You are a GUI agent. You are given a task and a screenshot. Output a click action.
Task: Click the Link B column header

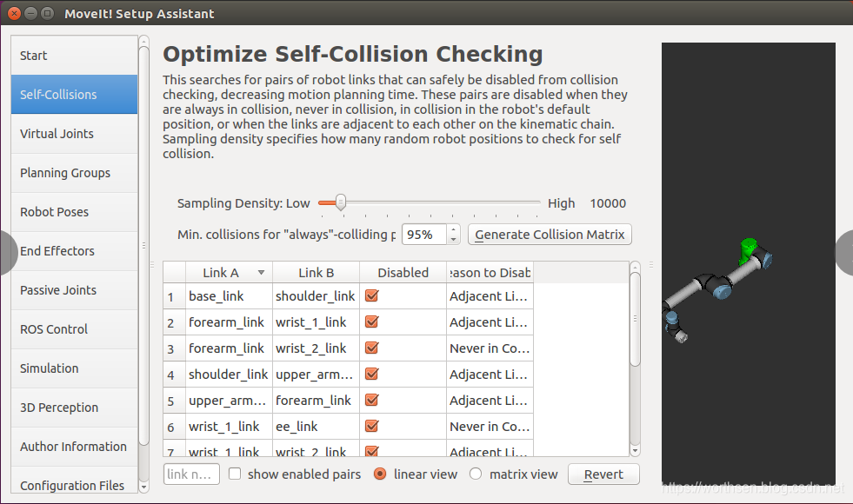pos(316,272)
